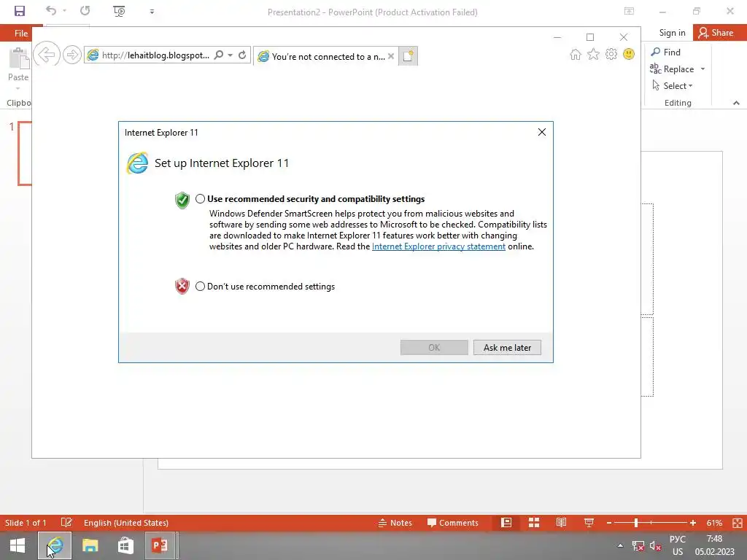Click Replace in the Editing group
747x560 pixels.
click(673, 69)
